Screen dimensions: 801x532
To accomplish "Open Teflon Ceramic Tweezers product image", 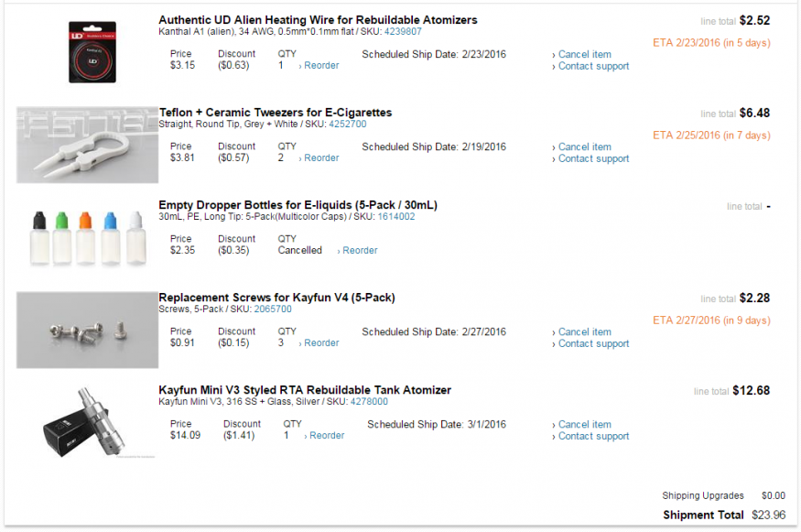I will (87, 145).
